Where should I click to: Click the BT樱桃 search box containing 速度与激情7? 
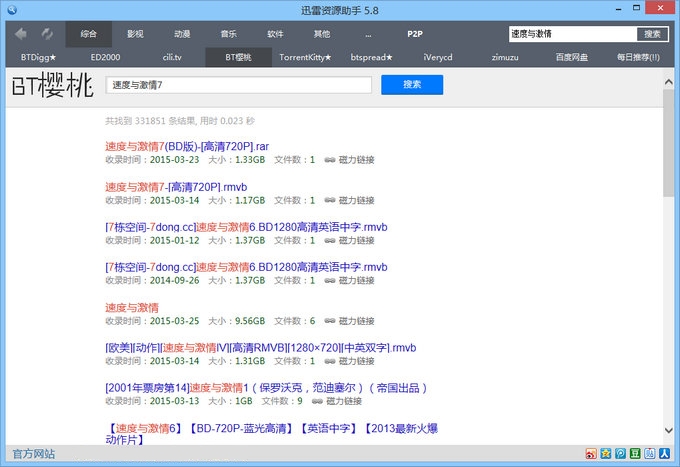(x=238, y=85)
